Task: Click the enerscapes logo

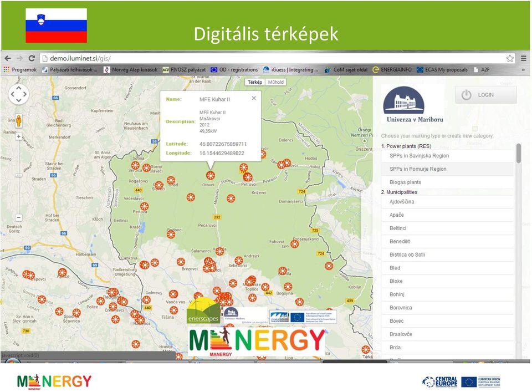Action: click(x=203, y=310)
